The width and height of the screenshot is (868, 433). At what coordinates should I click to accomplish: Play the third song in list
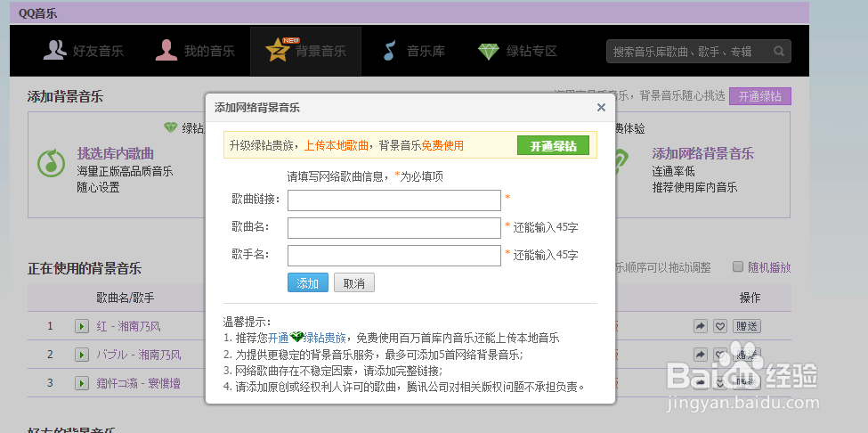click(x=82, y=383)
